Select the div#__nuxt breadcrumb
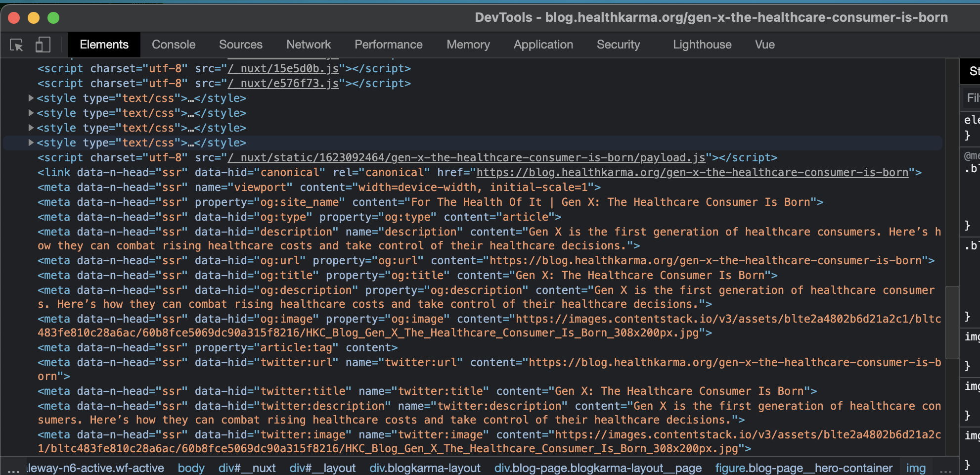 point(247,468)
